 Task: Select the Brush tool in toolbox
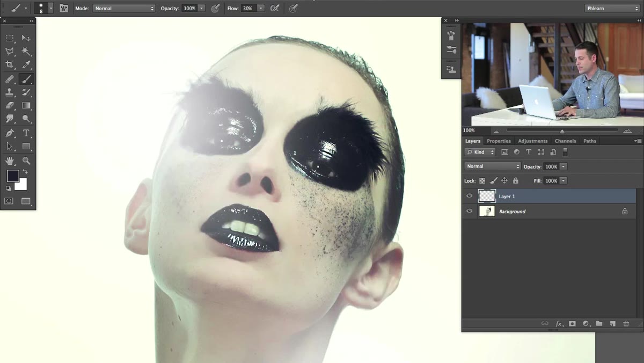coord(26,79)
